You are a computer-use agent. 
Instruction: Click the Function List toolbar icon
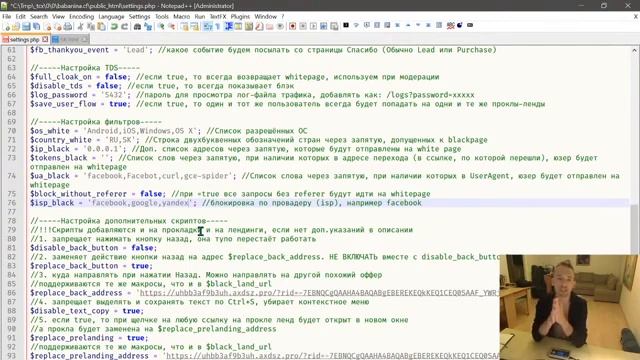(259, 26)
